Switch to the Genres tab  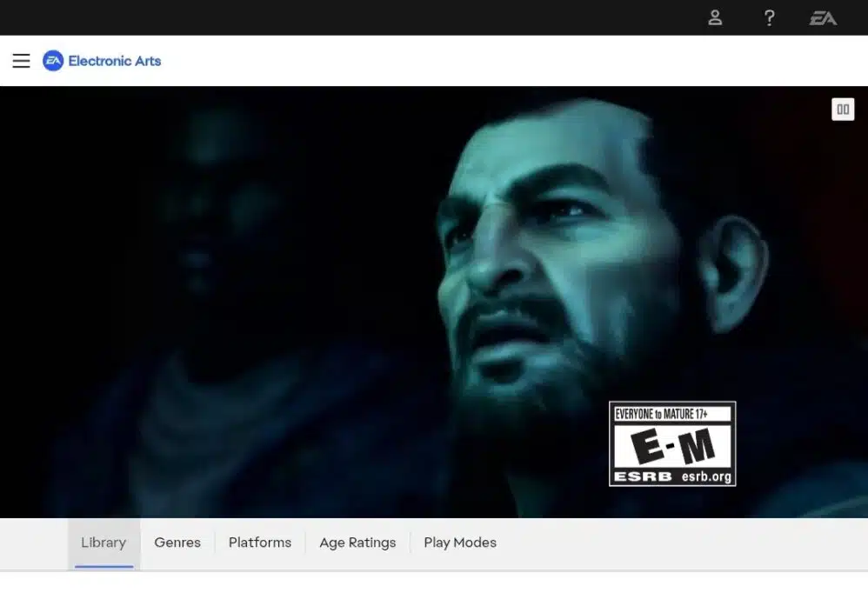tap(177, 543)
